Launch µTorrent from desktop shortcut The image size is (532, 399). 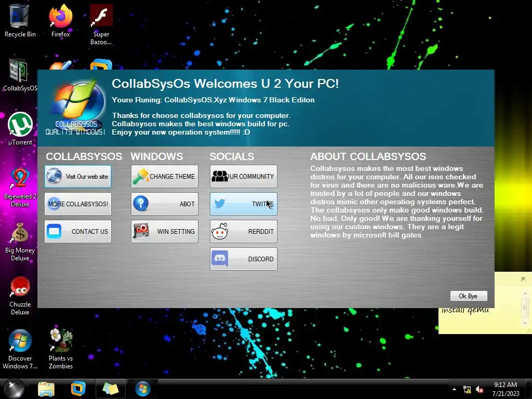click(20, 128)
